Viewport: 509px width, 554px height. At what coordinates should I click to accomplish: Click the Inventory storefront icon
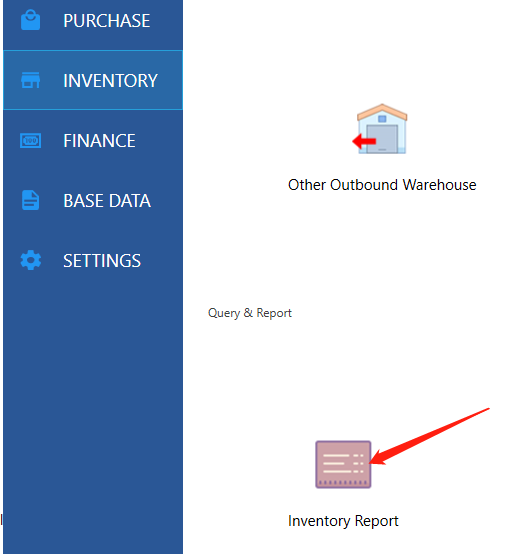click(x=30, y=80)
